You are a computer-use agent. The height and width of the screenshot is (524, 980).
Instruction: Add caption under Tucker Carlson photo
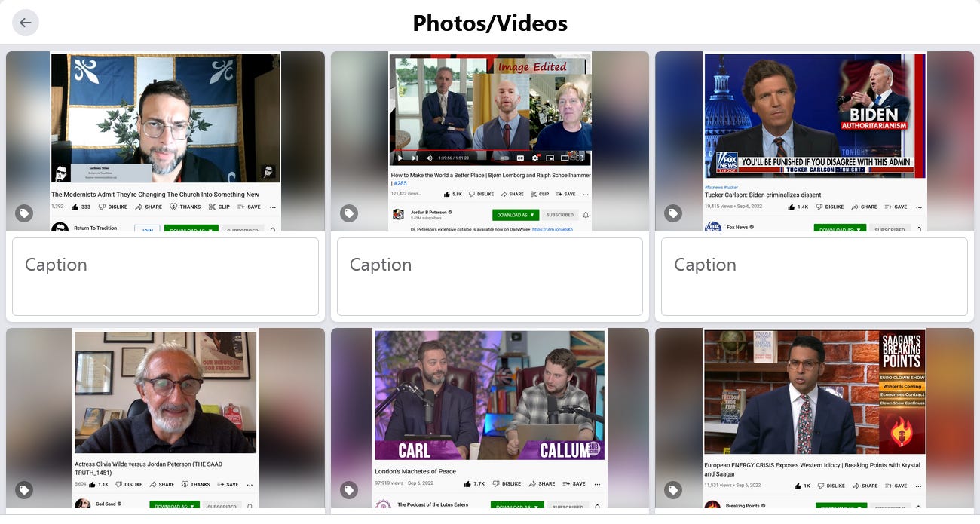pos(814,277)
